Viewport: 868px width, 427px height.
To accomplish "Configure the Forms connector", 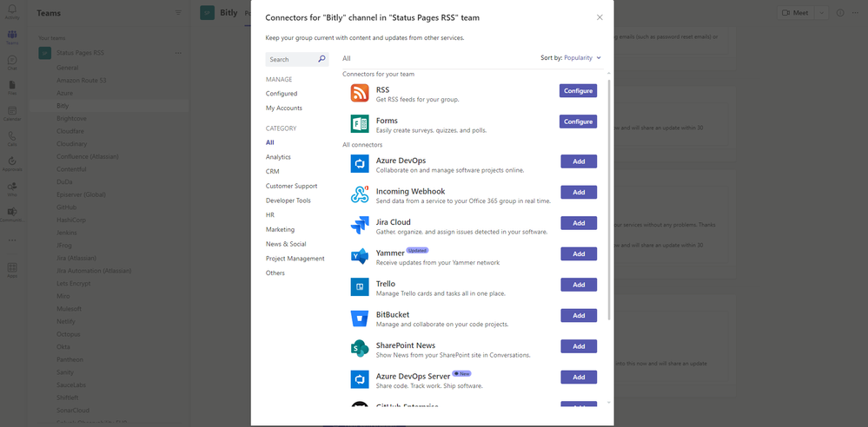I will point(578,122).
